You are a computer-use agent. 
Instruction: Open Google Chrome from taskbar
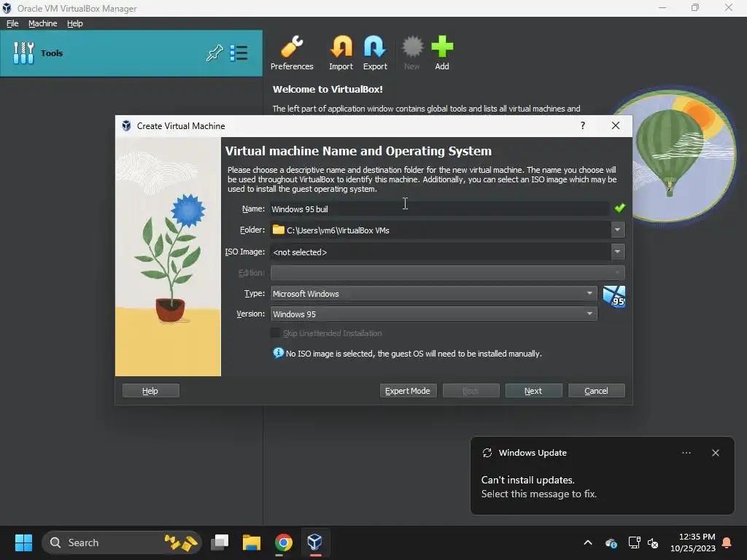click(x=284, y=542)
